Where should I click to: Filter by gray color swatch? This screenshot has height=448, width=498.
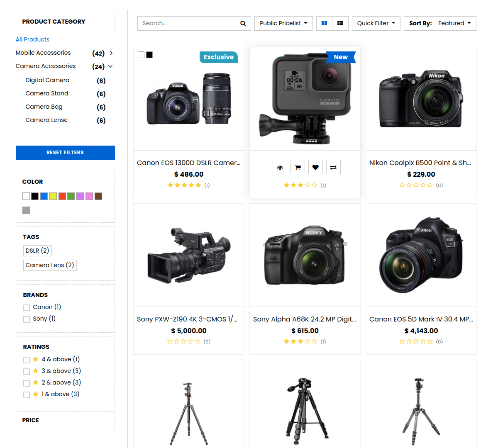pos(26,210)
